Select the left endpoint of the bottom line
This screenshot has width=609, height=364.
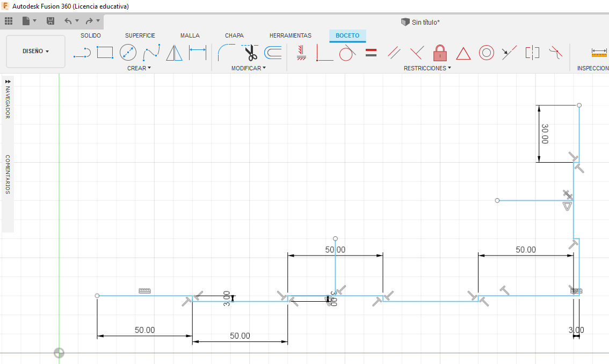point(97,296)
